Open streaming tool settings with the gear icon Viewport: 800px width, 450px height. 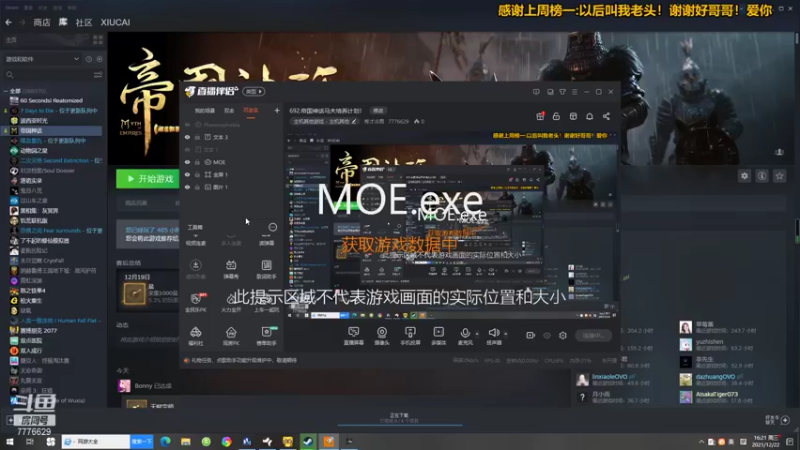click(563, 335)
